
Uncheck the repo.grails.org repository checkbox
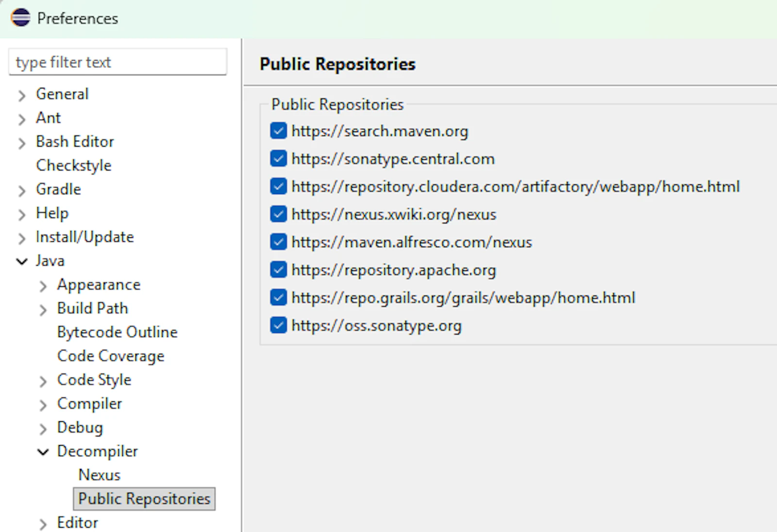278,298
